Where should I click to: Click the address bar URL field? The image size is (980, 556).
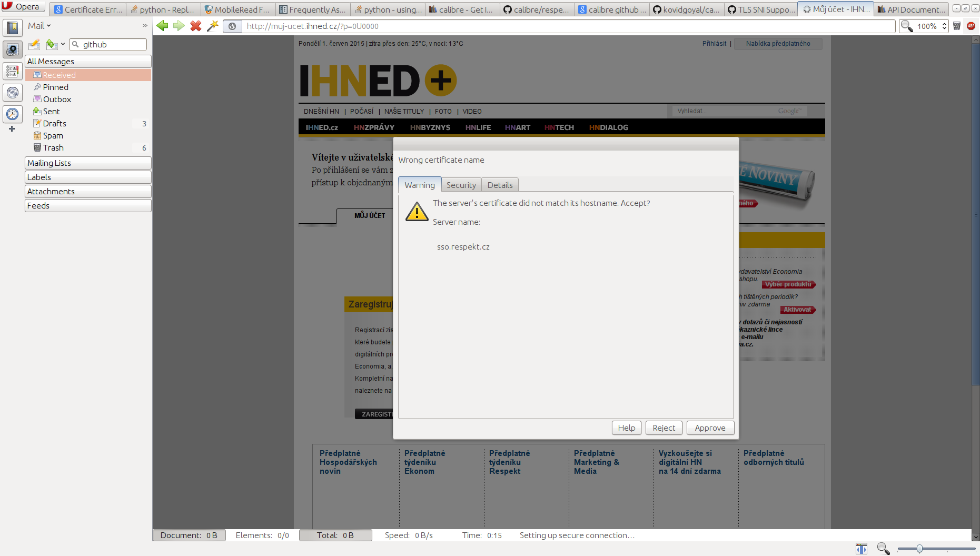pos(569,26)
